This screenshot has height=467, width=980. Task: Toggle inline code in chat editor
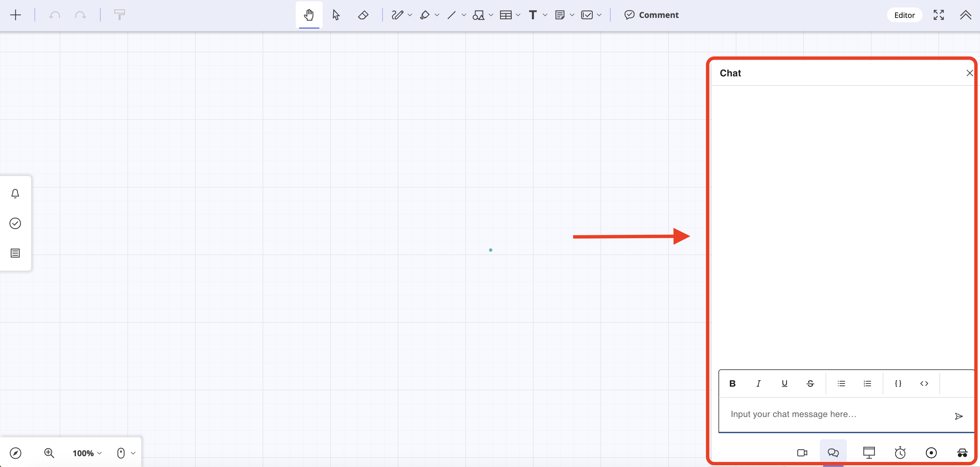click(924, 383)
